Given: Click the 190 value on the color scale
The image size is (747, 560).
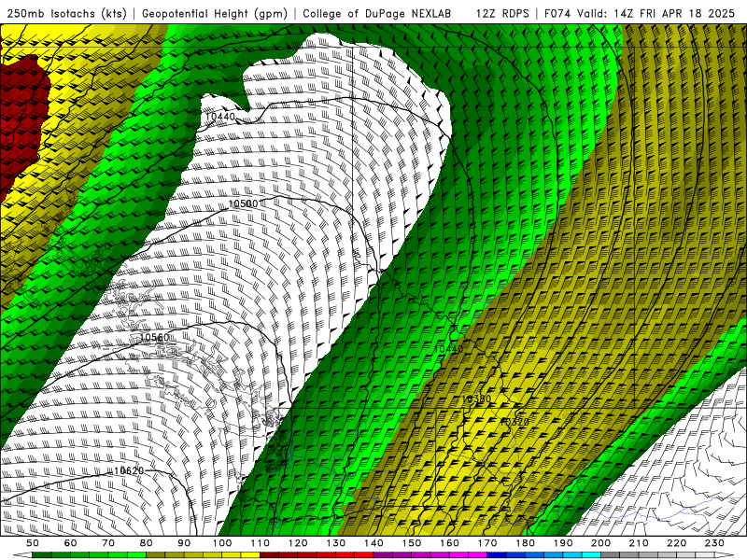Looking at the screenshot, I should point(563,543).
